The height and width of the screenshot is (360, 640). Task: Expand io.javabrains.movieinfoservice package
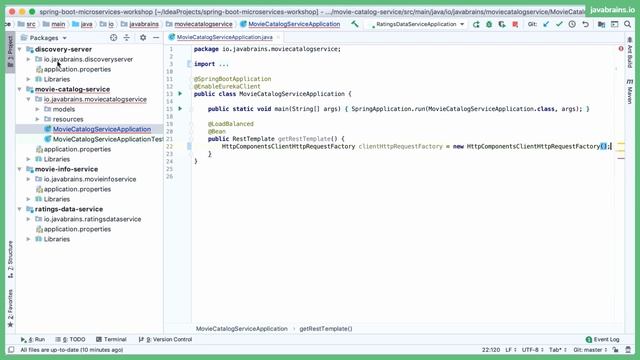(29, 179)
